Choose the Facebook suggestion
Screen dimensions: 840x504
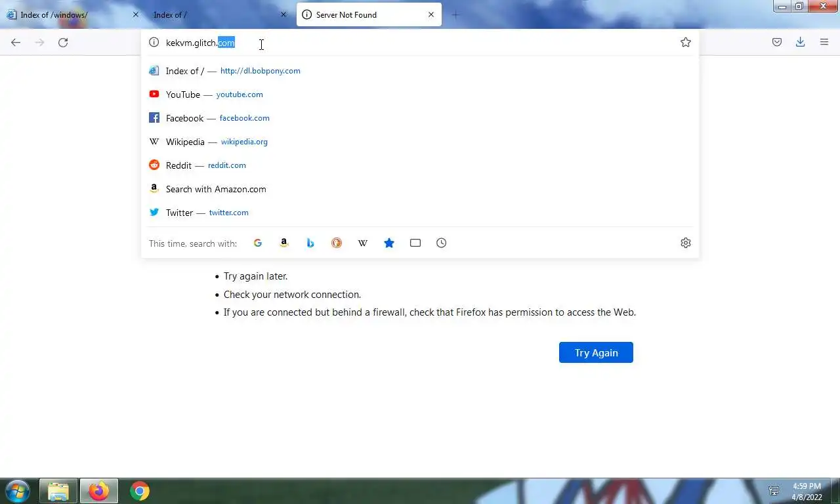(420, 118)
